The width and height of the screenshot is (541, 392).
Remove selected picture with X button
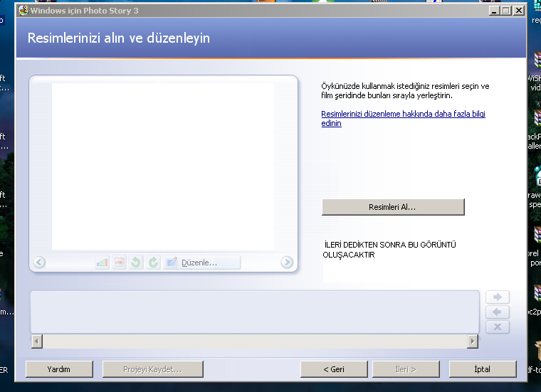click(x=498, y=327)
